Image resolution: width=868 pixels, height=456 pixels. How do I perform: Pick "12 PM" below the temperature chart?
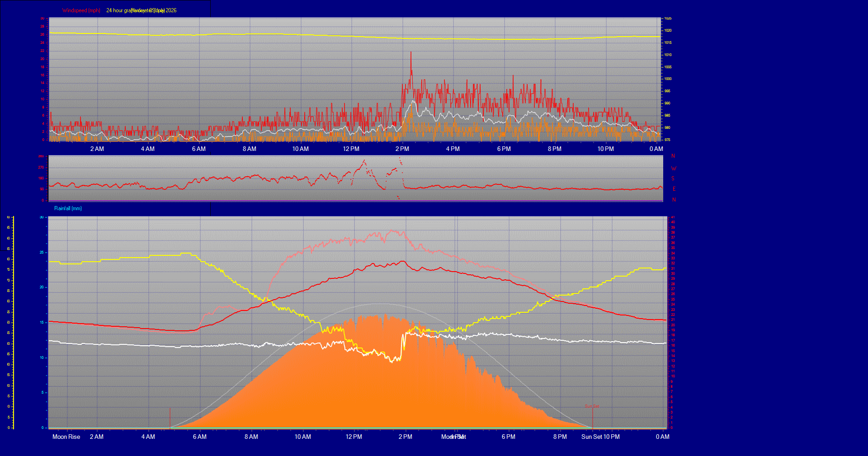pyautogui.click(x=354, y=437)
